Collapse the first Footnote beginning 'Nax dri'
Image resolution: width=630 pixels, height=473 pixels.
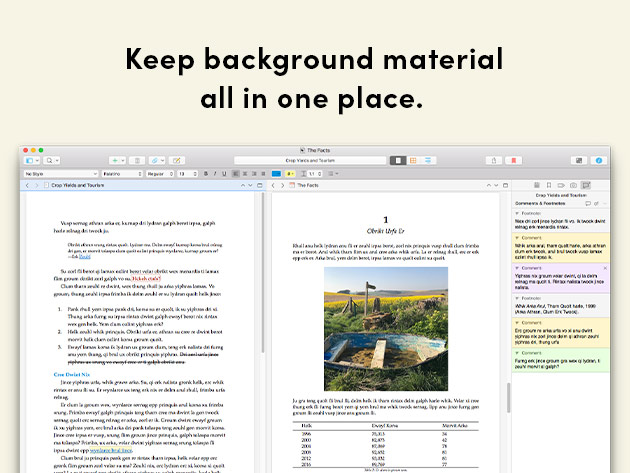tap(517, 213)
